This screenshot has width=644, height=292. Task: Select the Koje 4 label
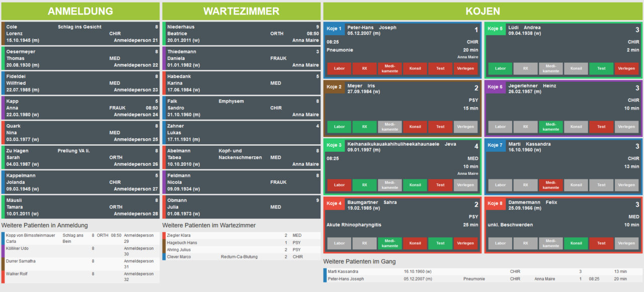(x=334, y=204)
